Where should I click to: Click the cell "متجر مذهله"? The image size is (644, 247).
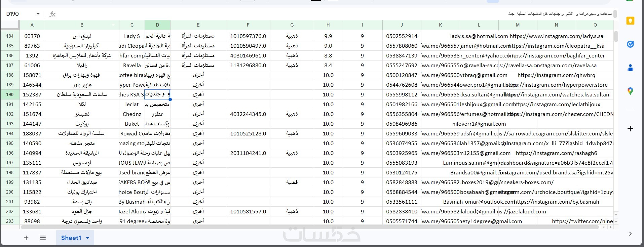[82, 143]
